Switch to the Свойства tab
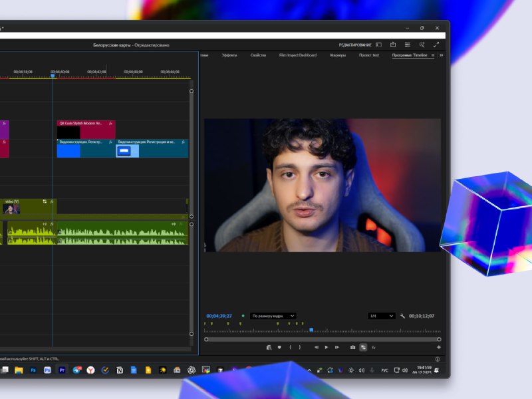The width and height of the screenshot is (532, 399). 258,55
